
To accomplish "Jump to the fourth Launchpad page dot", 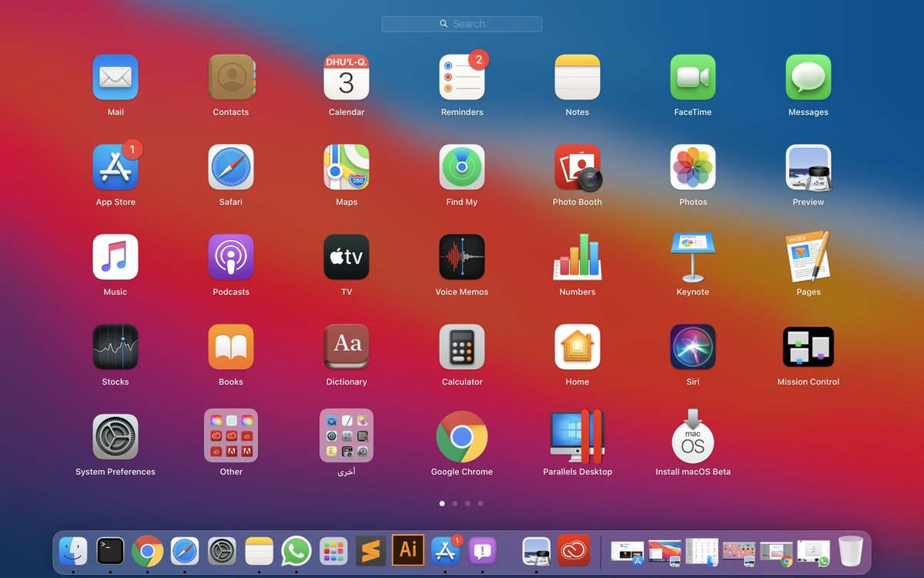I will (x=480, y=503).
